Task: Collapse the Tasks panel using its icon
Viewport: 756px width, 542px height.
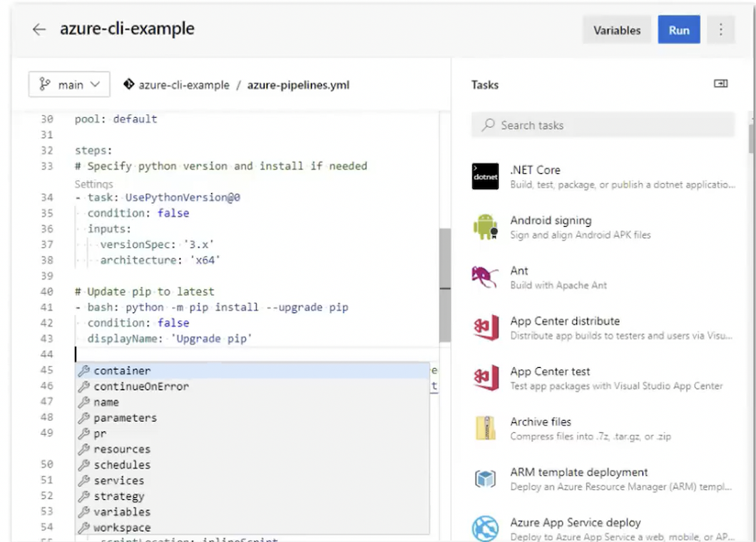Action: point(720,84)
